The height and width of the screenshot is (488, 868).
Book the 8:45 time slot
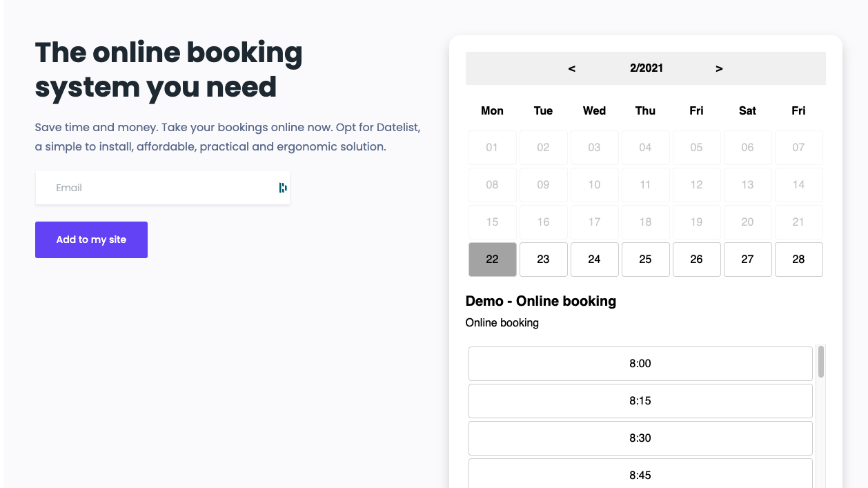point(640,475)
